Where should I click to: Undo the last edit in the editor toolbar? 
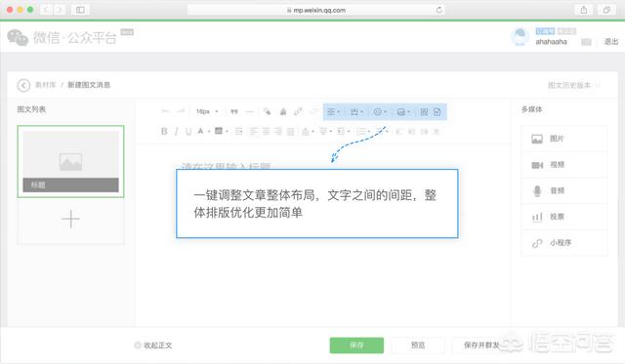click(x=165, y=111)
